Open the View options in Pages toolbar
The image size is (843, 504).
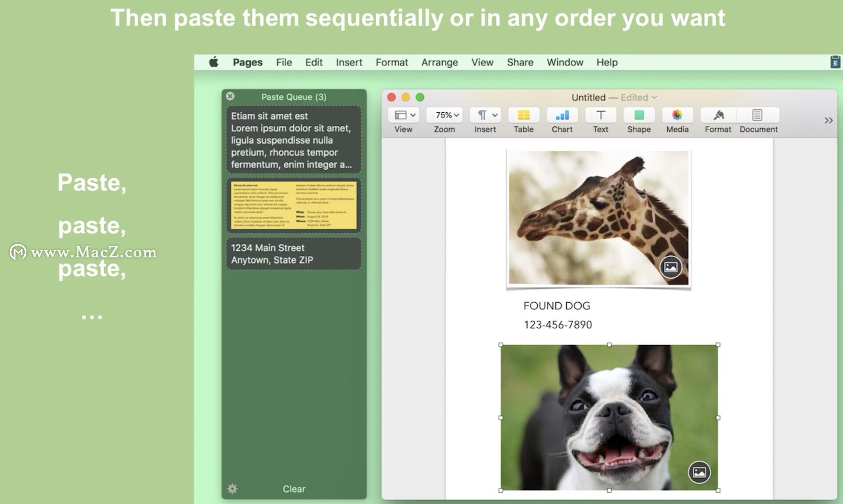403,115
